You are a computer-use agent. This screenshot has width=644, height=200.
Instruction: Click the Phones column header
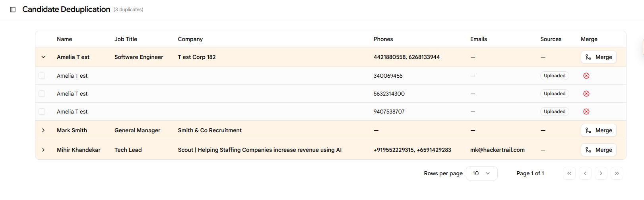(x=383, y=39)
